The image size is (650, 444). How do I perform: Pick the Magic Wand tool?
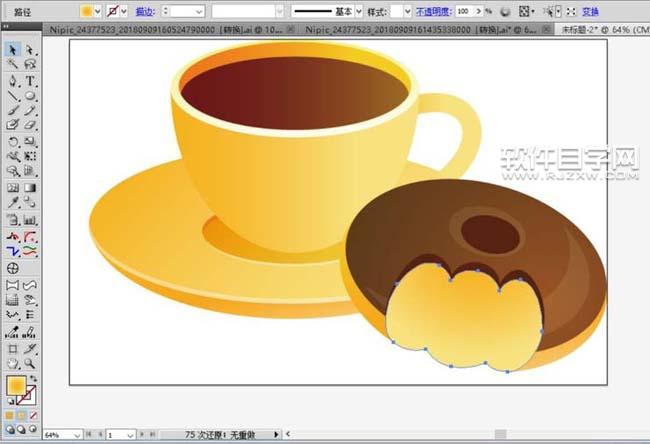click(12, 64)
